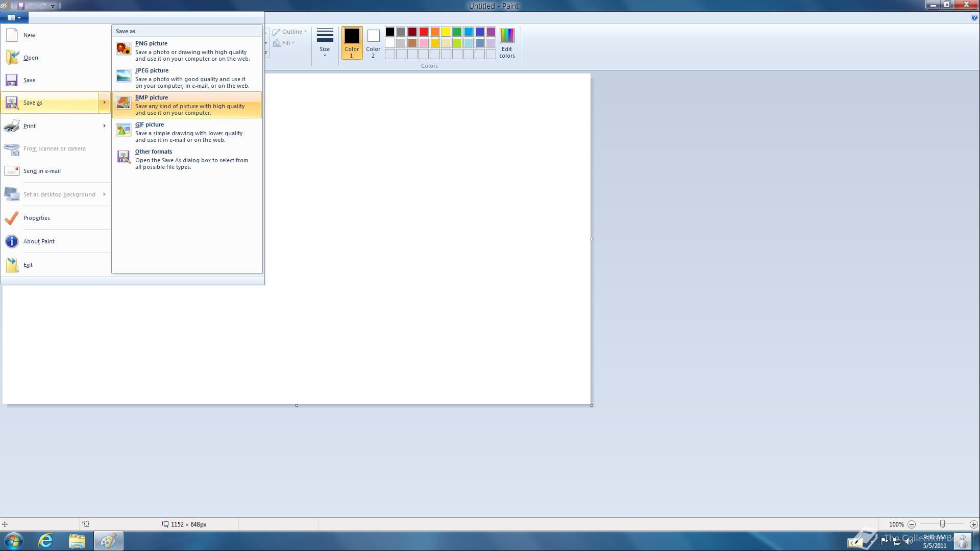
Task: Open About Paint info entry
Action: point(55,241)
